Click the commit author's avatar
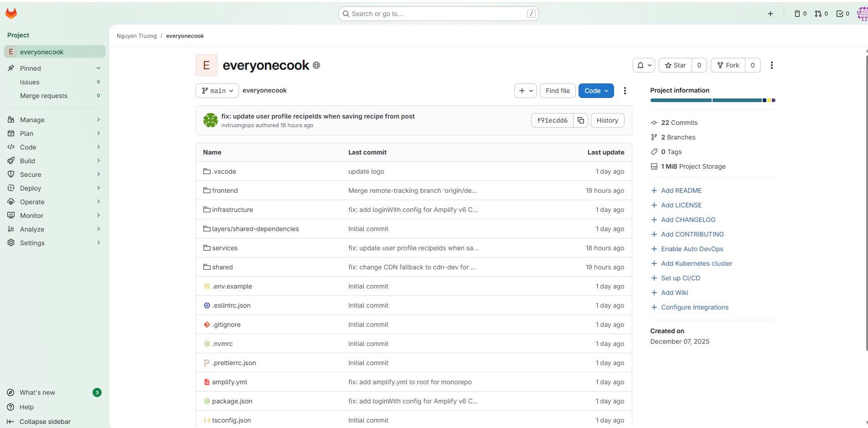The width and height of the screenshot is (868, 428). click(210, 120)
